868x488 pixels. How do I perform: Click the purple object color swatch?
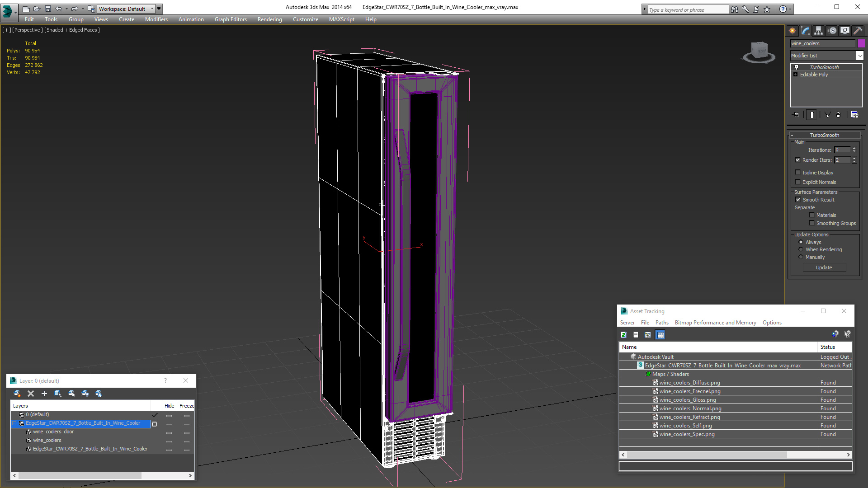pos(861,43)
